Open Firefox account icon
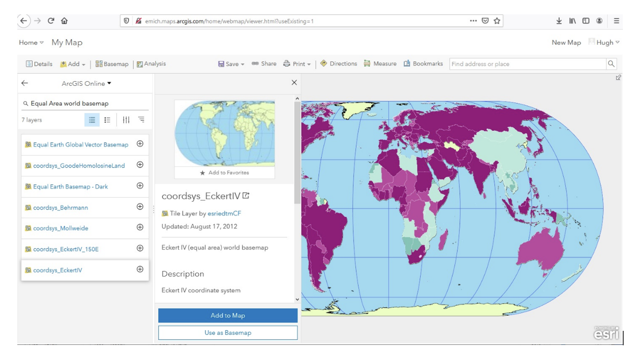Image resolution: width=638 pixels, height=364 pixels. (x=599, y=21)
